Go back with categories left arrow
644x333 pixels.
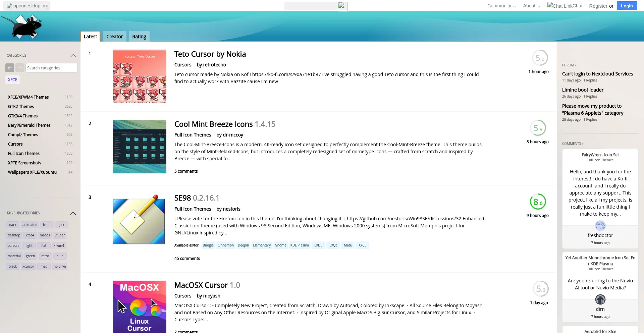[10, 68]
